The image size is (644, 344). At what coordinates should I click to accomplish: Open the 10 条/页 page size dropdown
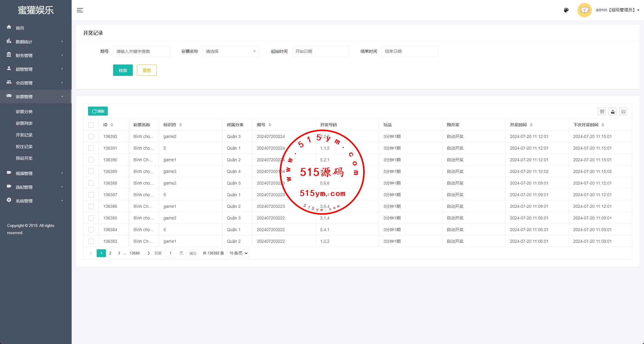pos(238,253)
